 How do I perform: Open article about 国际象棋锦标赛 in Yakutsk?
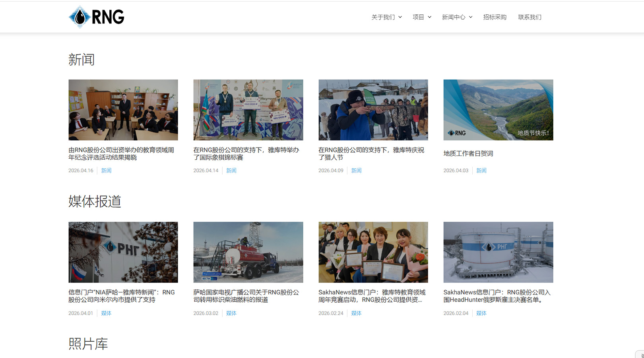pos(246,154)
